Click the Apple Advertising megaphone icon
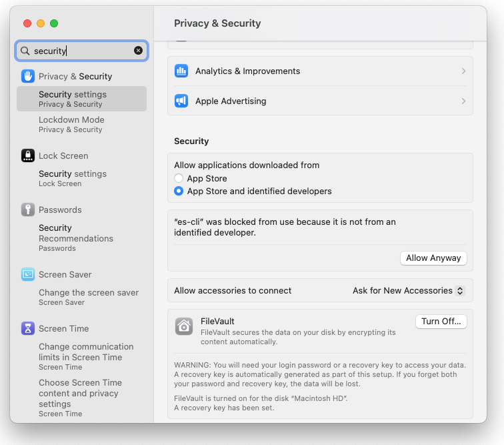 [181, 101]
